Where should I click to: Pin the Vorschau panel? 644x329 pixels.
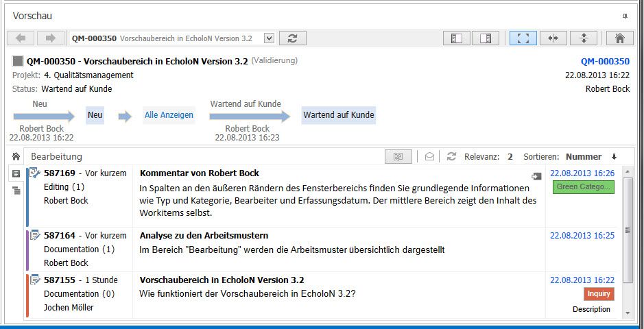point(625,16)
